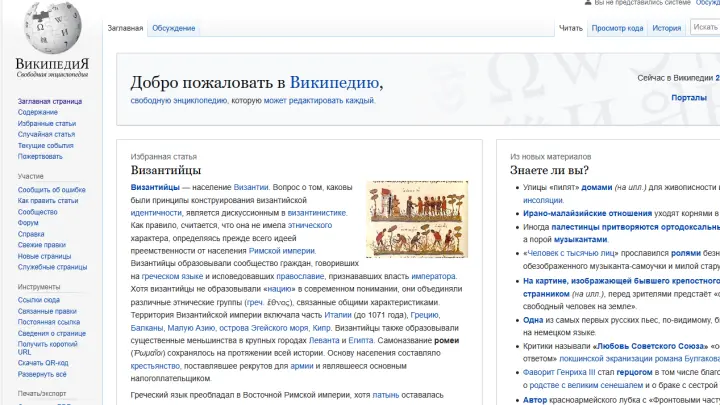
Task: Open Как править статьи link
Action: [x=48, y=201]
